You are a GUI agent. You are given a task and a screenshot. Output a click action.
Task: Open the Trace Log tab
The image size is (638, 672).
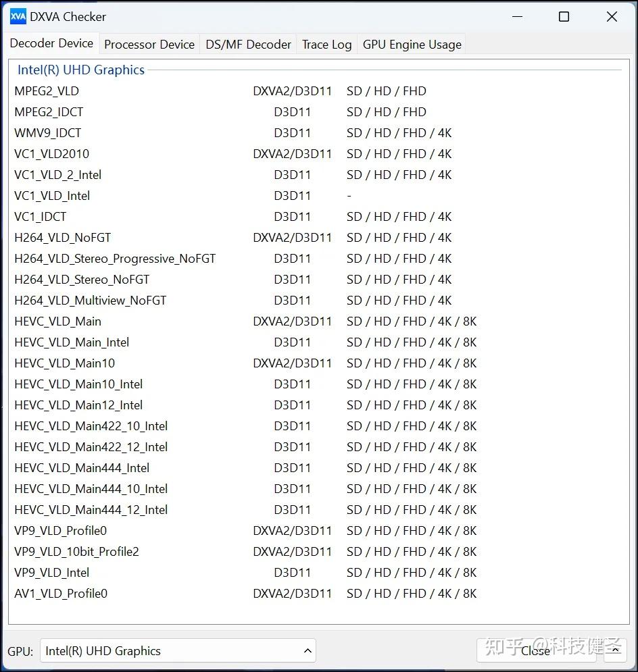(x=326, y=44)
